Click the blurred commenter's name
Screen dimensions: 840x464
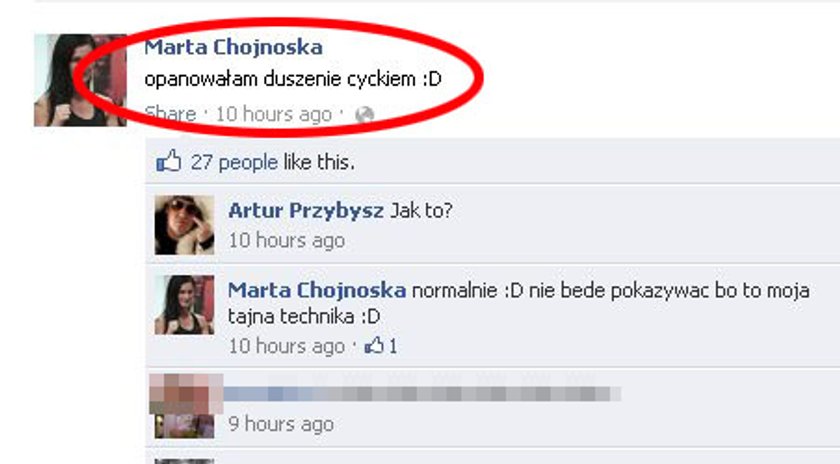(422, 394)
